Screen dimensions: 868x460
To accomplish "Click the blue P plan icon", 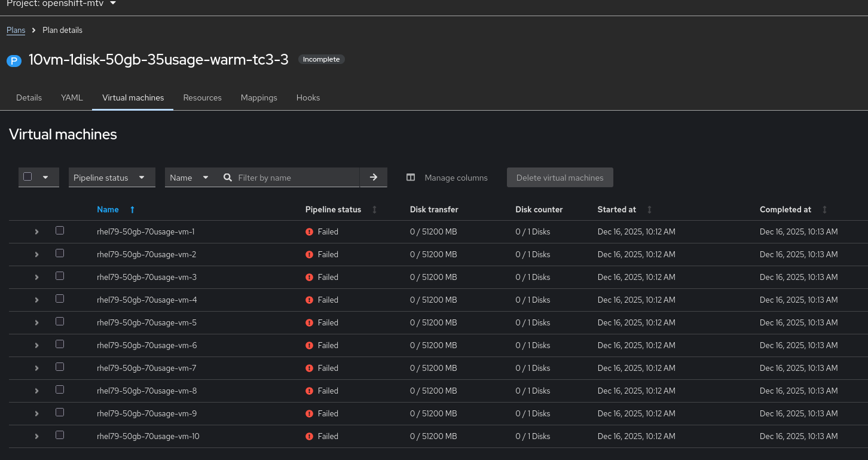I will (14, 60).
